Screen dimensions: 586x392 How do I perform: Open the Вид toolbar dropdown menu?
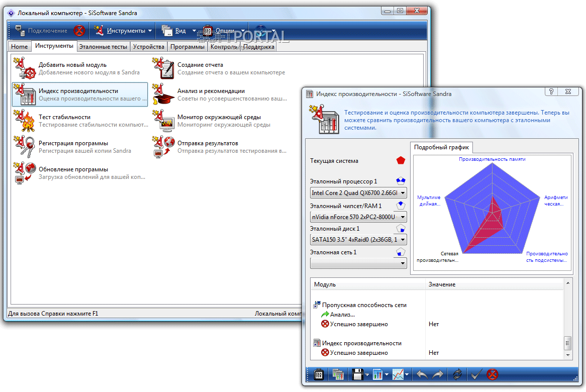pyautogui.click(x=194, y=31)
